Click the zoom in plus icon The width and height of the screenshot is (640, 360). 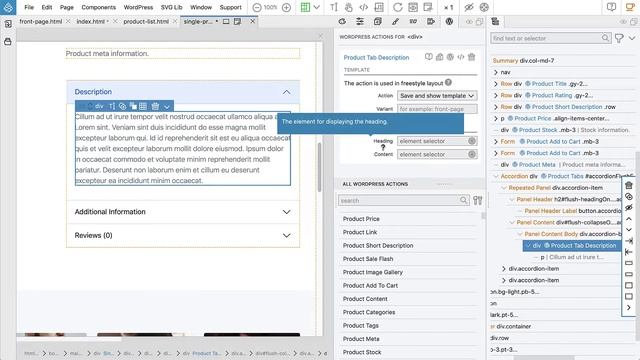pyautogui.click(x=287, y=7)
